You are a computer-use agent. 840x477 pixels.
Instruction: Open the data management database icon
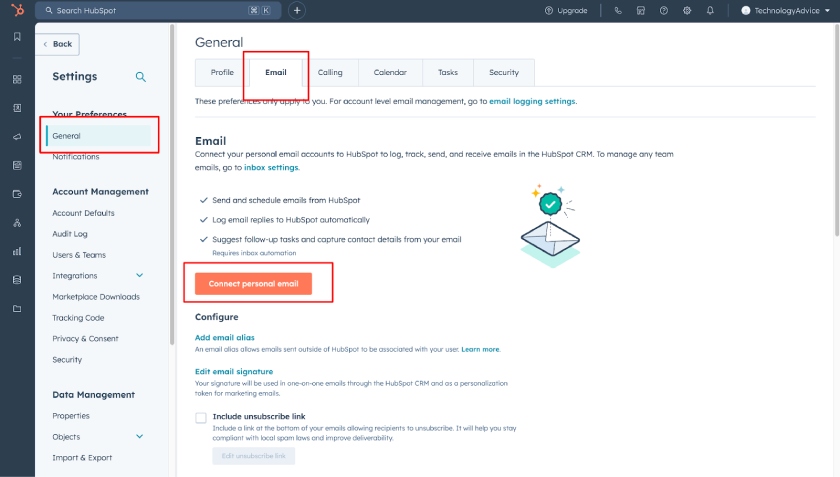(x=17, y=280)
